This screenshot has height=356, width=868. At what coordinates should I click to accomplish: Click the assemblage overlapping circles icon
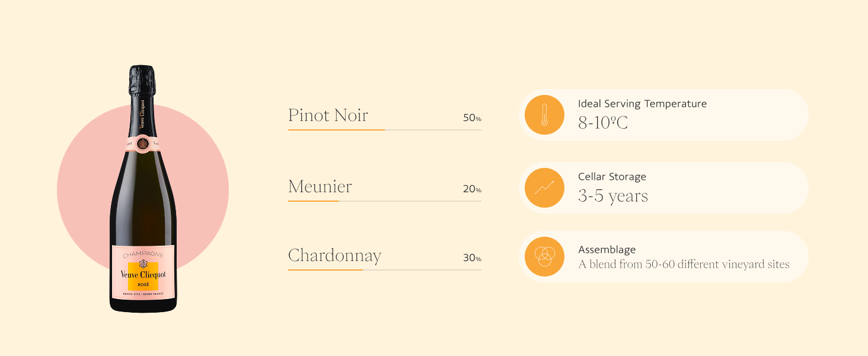coord(544,256)
